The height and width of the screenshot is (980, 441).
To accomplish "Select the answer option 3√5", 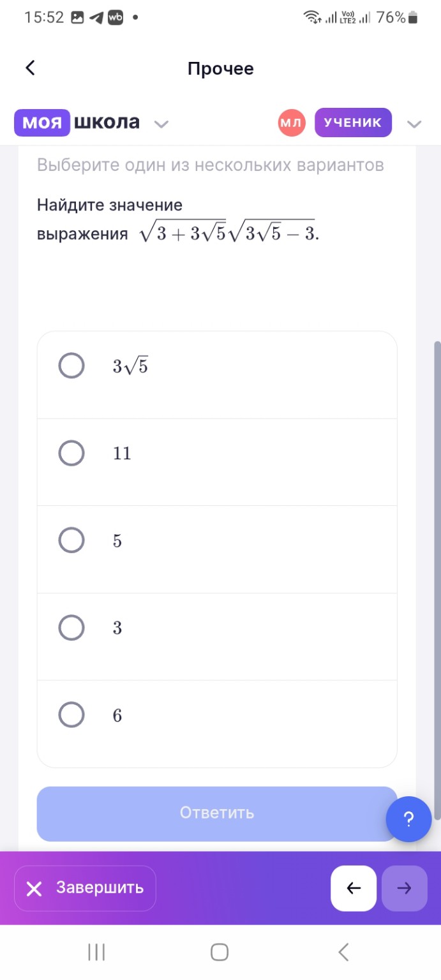I will (71, 366).
